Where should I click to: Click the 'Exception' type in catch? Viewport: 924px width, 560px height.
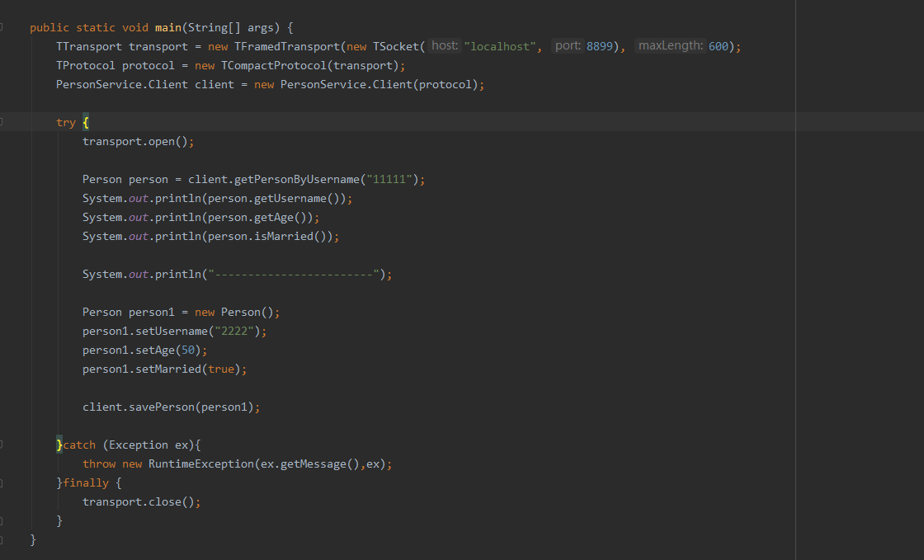[x=139, y=445]
